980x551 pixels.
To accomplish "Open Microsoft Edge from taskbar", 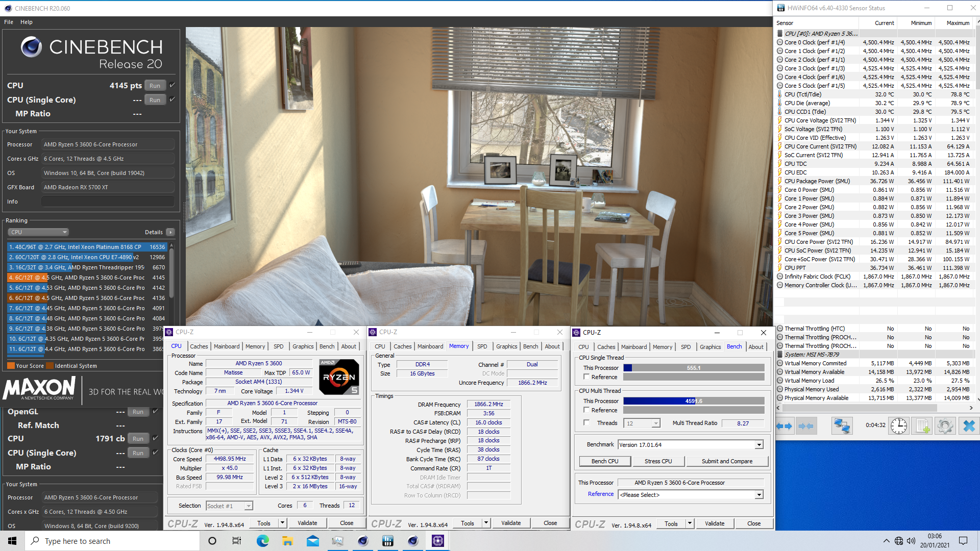I will [262, 541].
